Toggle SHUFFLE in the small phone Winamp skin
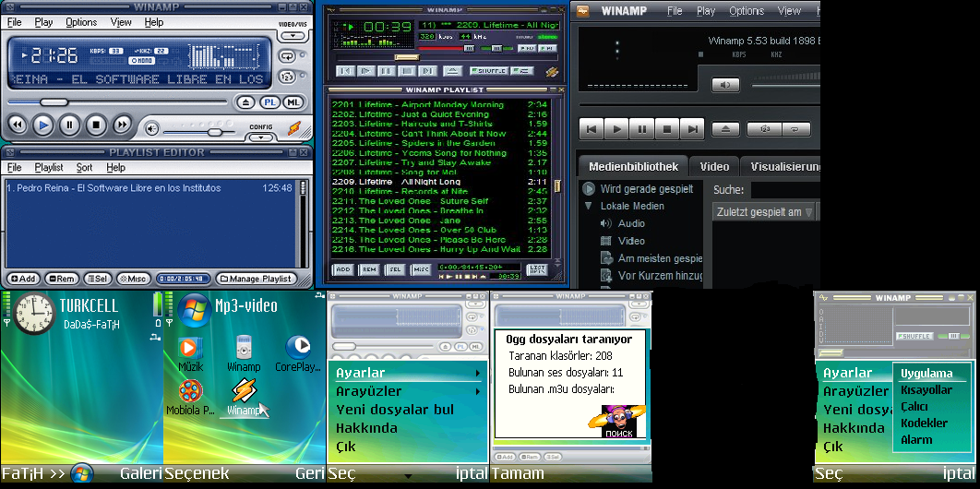Image resolution: width=980 pixels, height=489 pixels. coord(914,336)
